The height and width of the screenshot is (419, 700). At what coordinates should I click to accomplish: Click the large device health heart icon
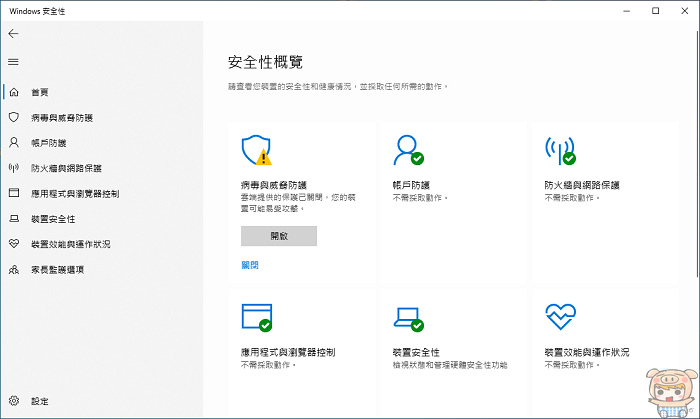560,317
